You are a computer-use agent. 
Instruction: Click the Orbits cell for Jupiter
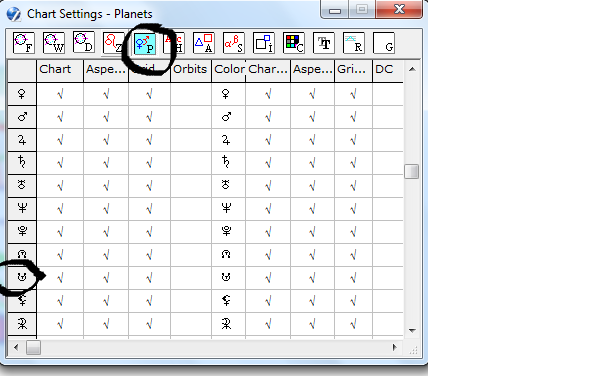[191, 140]
